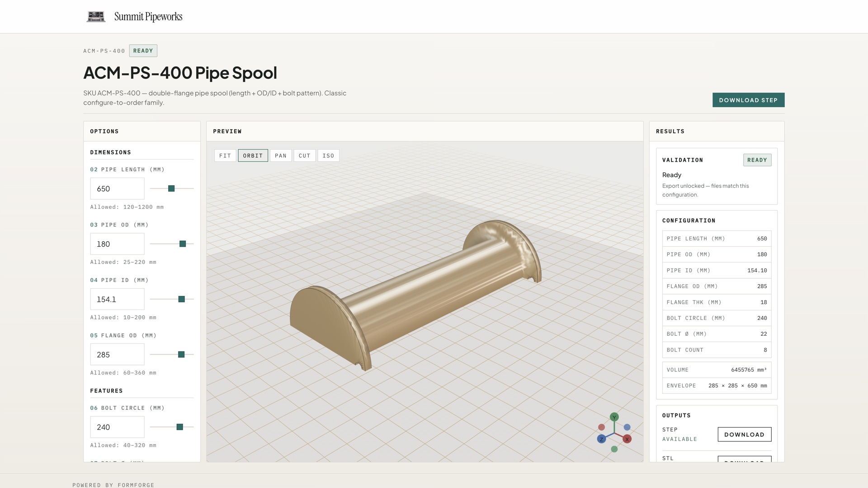
Task: Toggle the CUT section view
Action: tap(305, 155)
